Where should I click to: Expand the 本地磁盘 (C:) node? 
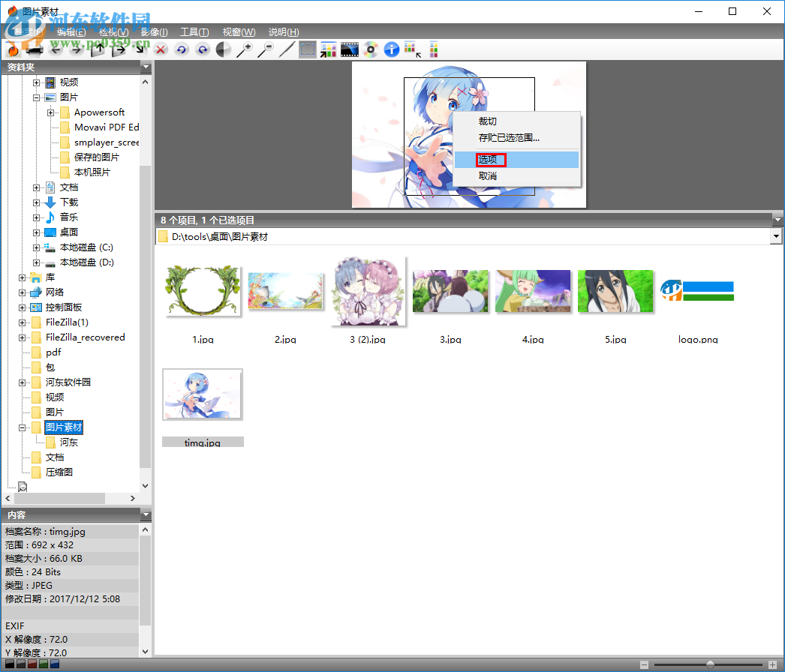pyautogui.click(x=37, y=247)
